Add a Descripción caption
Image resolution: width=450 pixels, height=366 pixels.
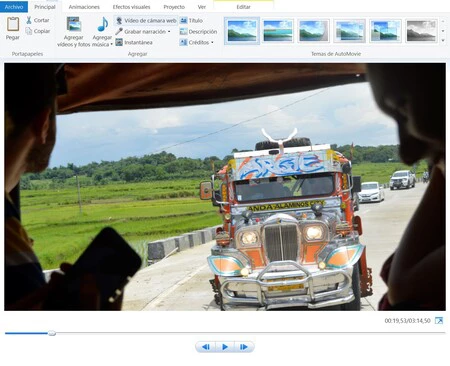198,32
